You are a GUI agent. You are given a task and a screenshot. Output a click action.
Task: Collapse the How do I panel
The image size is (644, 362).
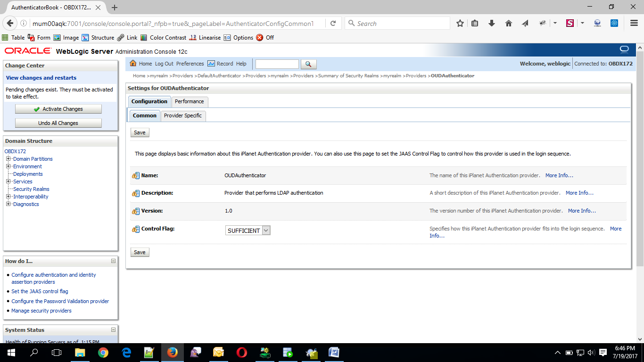pyautogui.click(x=113, y=261)
